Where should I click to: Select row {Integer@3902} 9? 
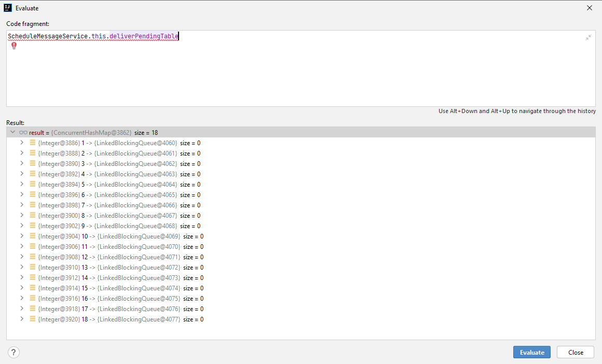click(x=300, y=226)
